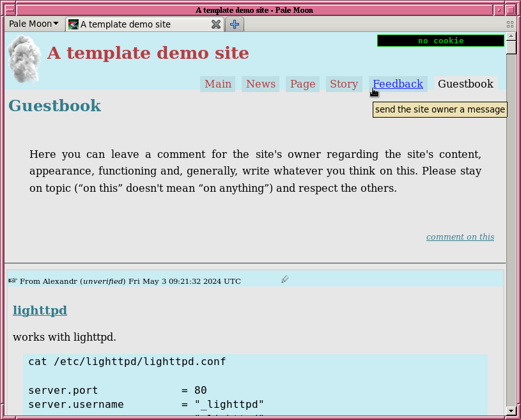Open the list-all-tabs grid icon

click(x=510, y=24)
